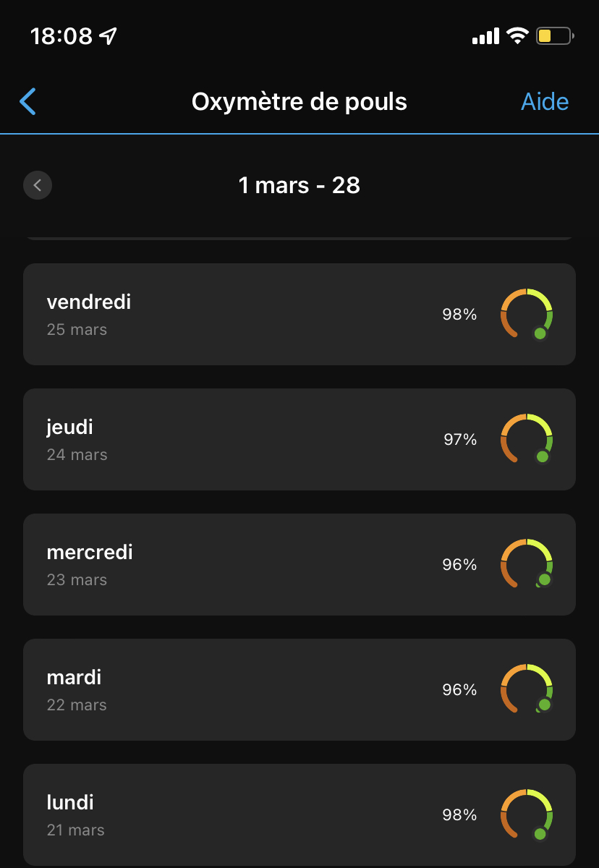
Task: Tap the 97% value for jeudi
Action: 460,439
